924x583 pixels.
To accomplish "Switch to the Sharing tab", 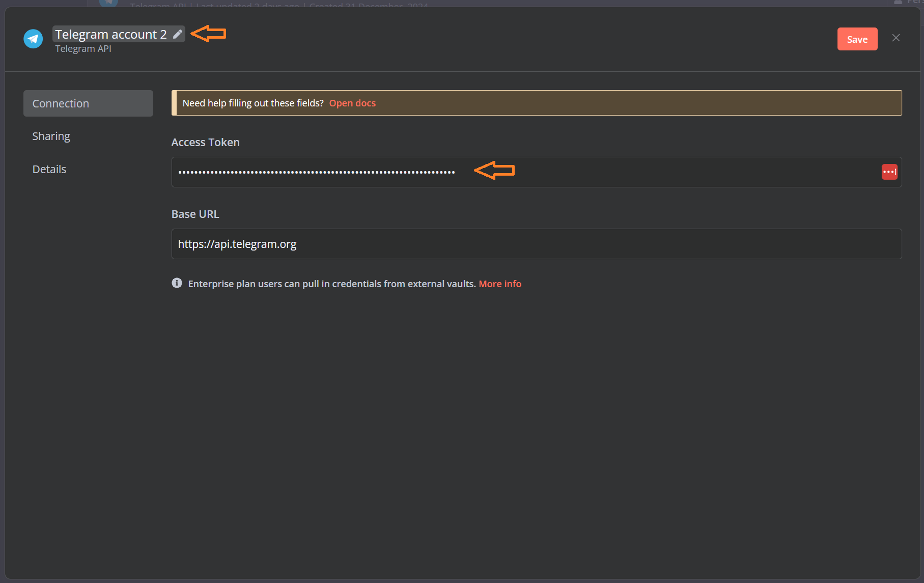I will click(51, 136).
